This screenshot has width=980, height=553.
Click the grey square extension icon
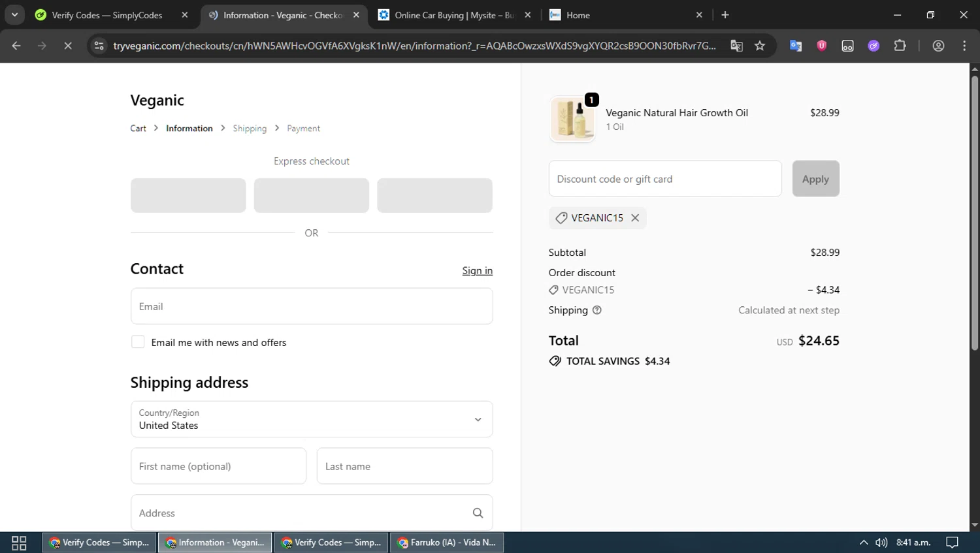click(x=847, y=46)
